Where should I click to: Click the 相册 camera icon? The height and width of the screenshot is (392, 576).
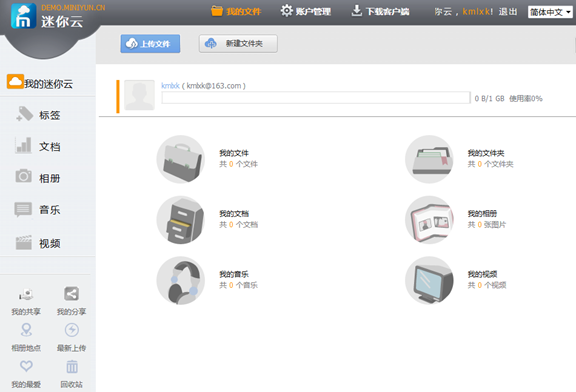[23, 176]
